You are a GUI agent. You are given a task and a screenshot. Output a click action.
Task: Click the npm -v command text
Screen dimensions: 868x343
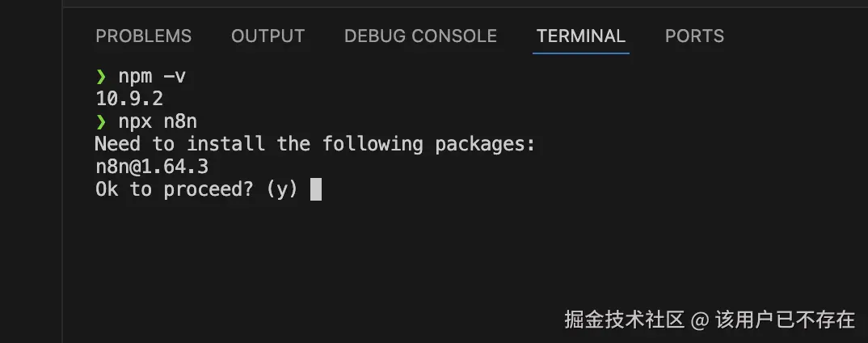pos(153,77)
